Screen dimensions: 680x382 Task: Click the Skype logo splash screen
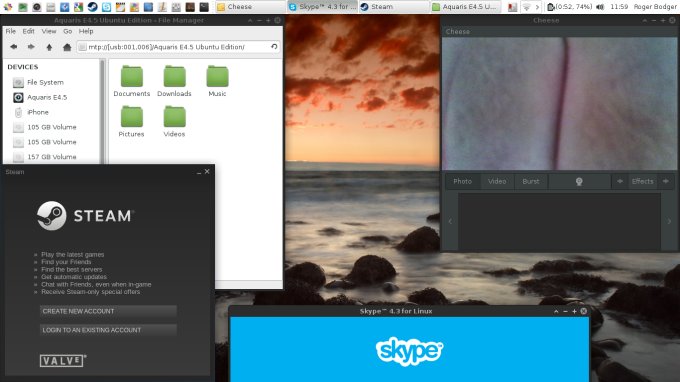(409, 351)
